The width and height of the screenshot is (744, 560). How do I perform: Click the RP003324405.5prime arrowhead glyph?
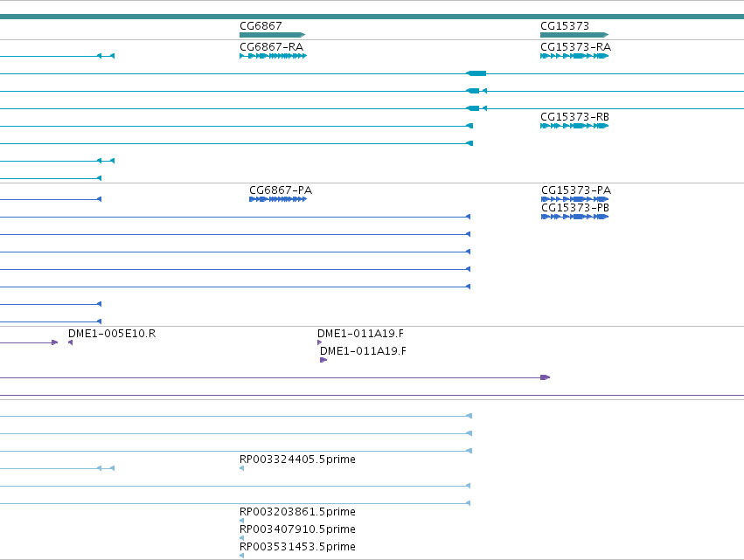(x=241, y=468)
